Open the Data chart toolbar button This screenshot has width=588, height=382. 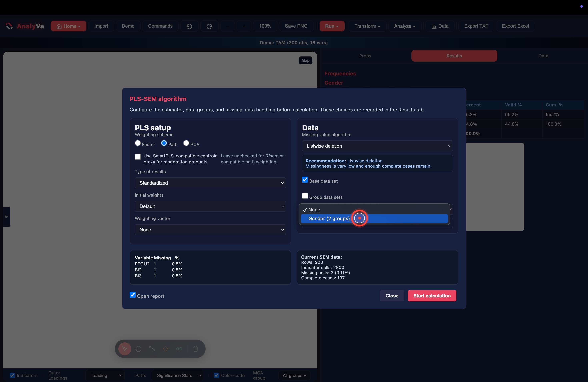[440, 26]
